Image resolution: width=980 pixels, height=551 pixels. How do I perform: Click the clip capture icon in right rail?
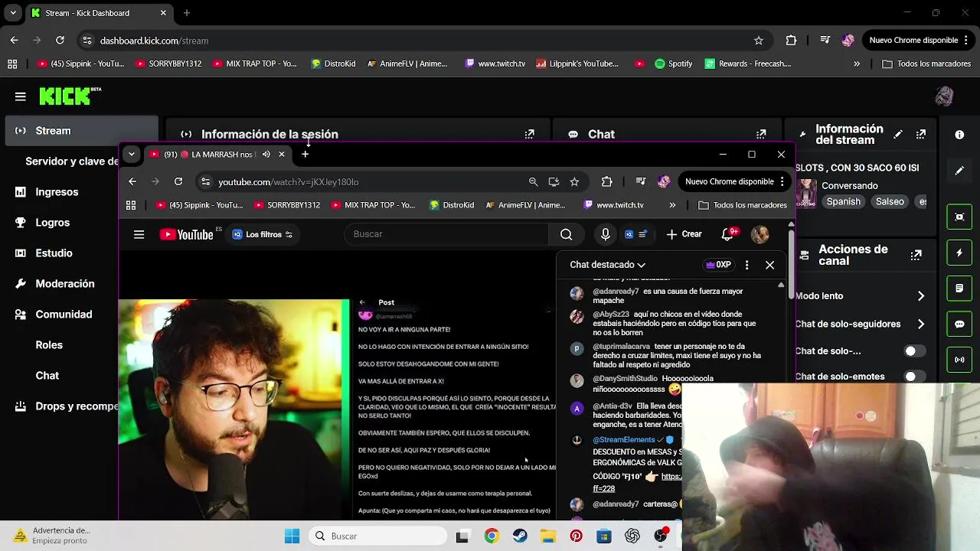pyautogui.click(x=959, y=217)
